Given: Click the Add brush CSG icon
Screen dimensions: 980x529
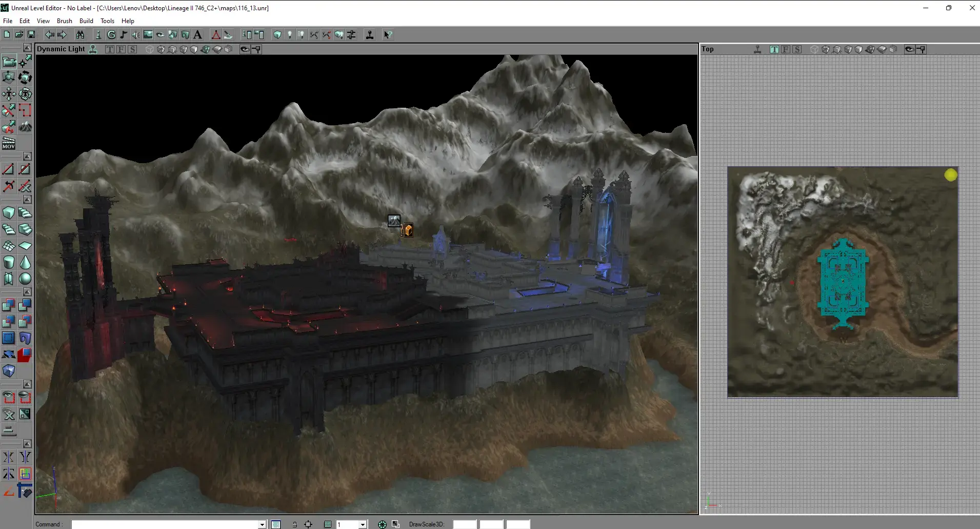Looking at the screenshot, I should [x=9, y=306].
